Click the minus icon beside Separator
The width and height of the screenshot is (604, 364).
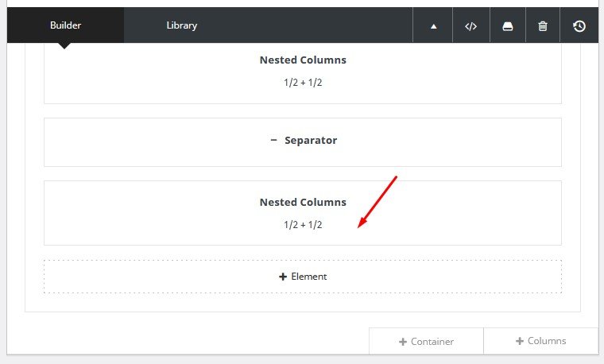tap(273, 141)
